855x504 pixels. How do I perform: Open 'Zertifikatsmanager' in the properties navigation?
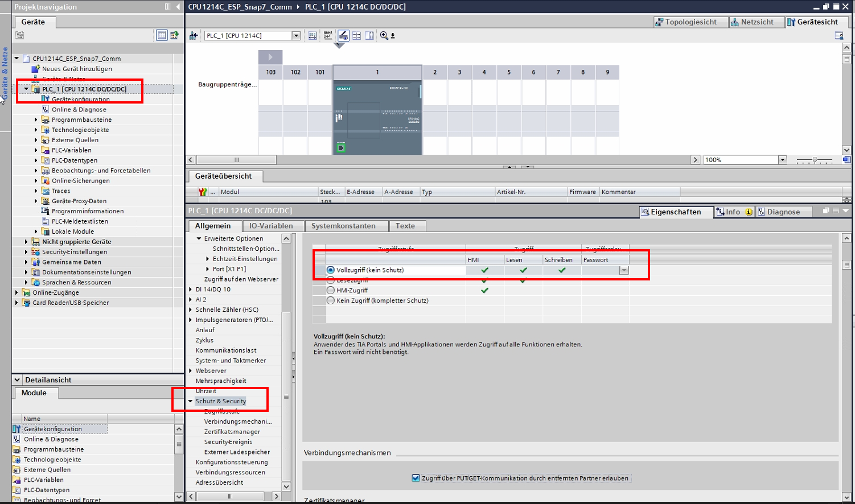pyautogui.click(x=232, y=432)
